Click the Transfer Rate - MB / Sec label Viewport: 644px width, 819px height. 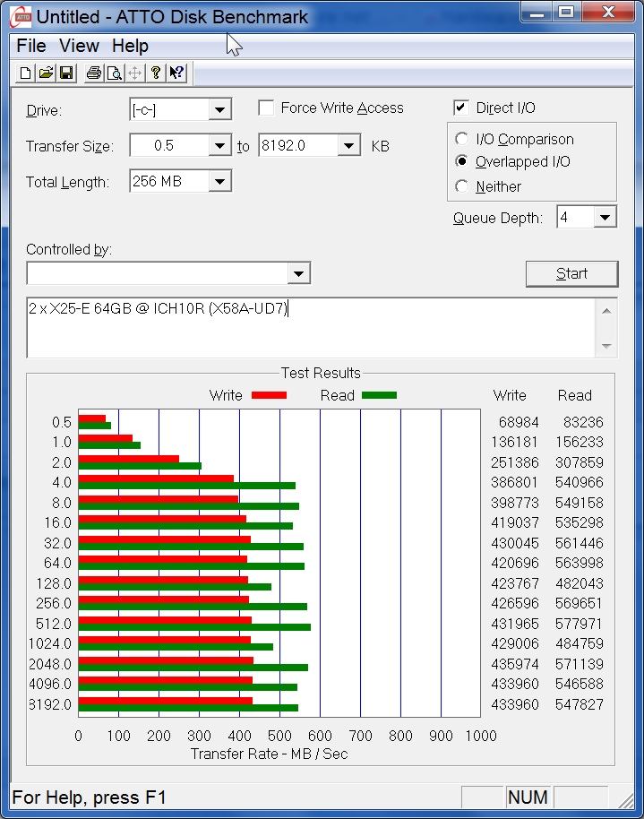269,754
